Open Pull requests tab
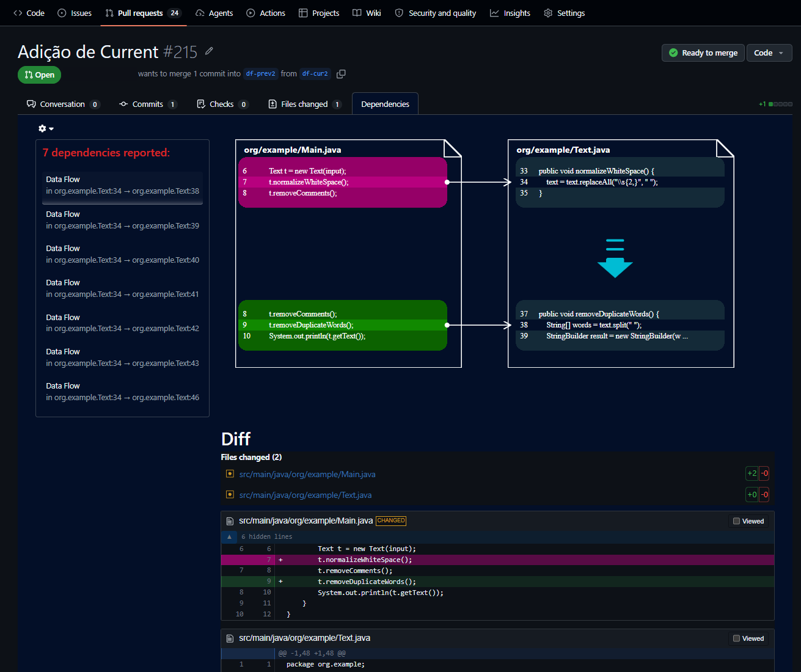 (x=143, y=13)
